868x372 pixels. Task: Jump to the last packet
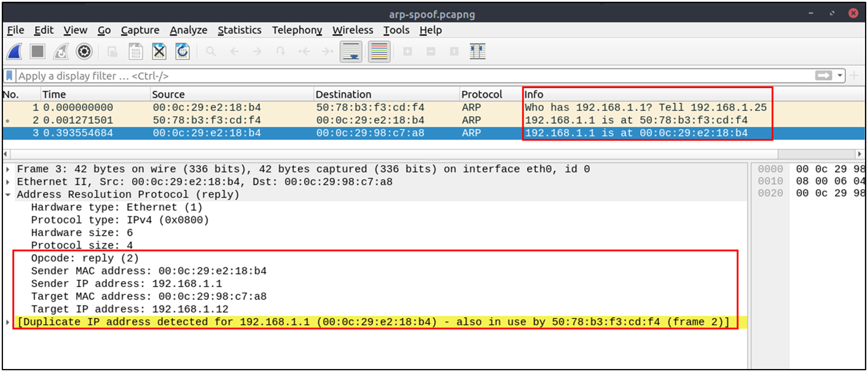(327, 52)
